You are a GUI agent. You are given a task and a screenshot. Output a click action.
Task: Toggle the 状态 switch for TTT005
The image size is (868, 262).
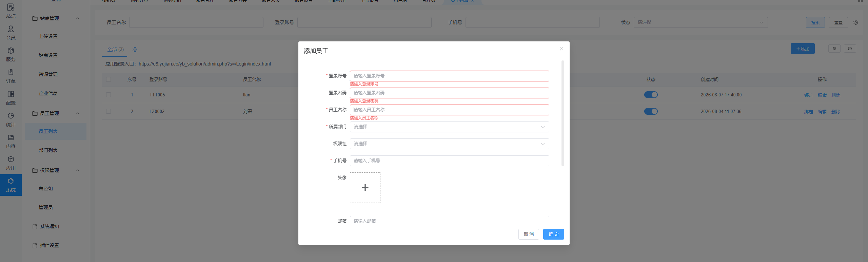click(x=651, y=95)
